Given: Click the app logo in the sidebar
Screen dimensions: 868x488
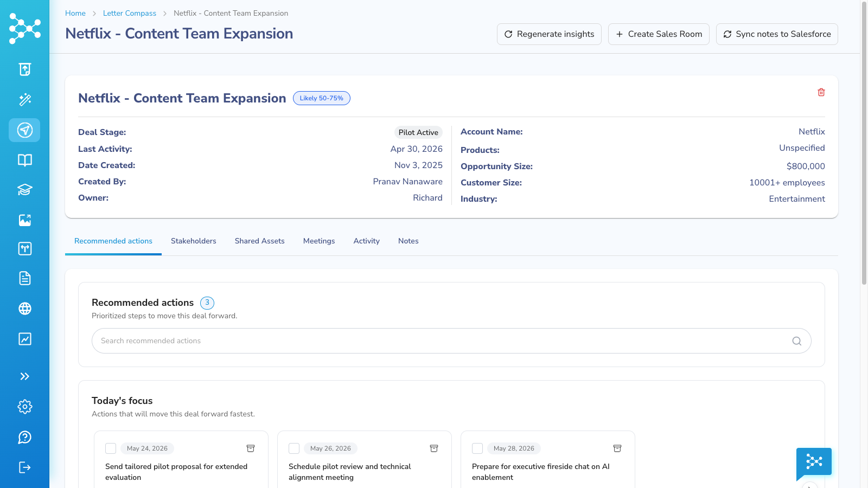Looking at the screenshot, I should pos(25,29).
